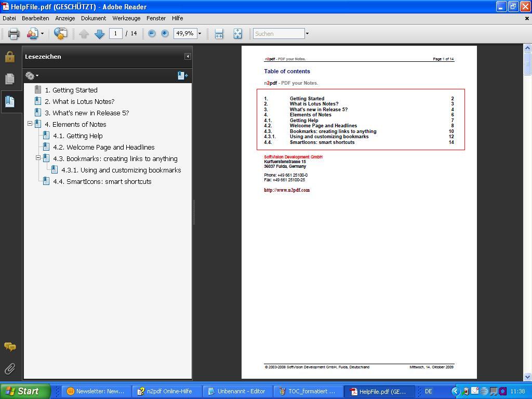Image resolution: width=532 pixels, height=399 pixels.
Task: Open the collaboration icon dropdown arrow
Action: [43, 34]
